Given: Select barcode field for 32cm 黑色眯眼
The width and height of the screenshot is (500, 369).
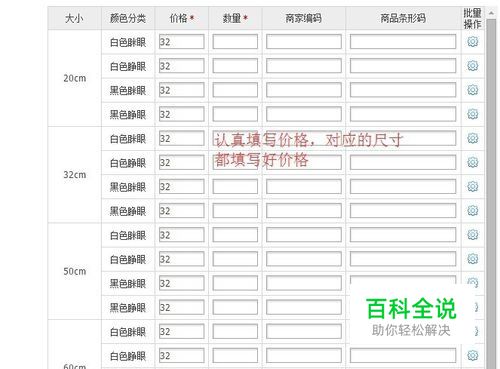Looking at the screenshot, I should coord(403,187).
